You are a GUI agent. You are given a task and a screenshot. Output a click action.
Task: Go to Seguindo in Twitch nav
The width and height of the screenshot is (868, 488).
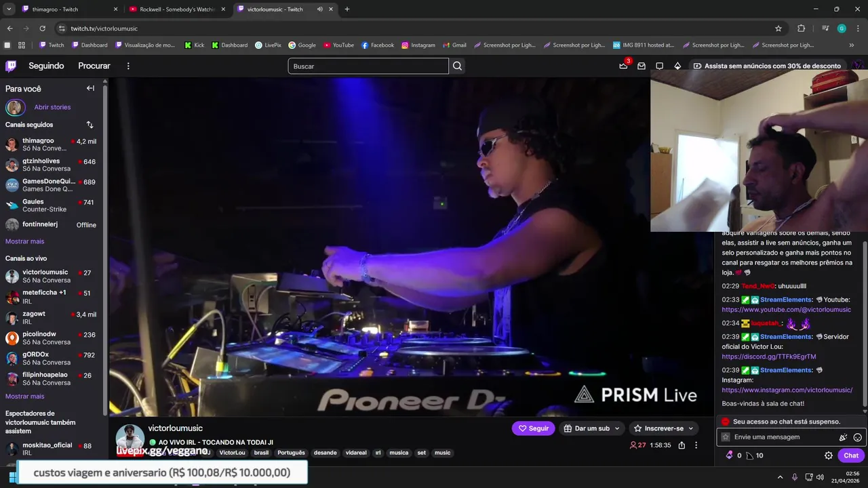(46, 66)
